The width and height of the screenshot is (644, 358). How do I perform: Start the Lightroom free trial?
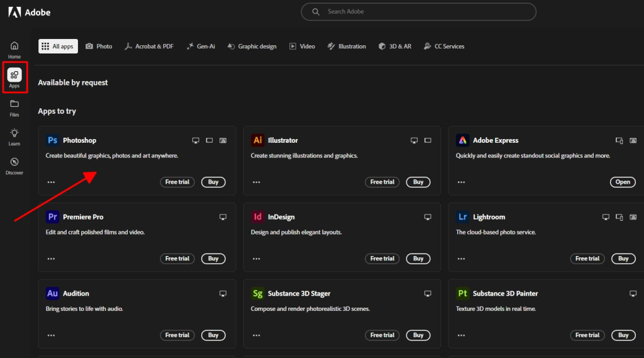pos(587,259)
